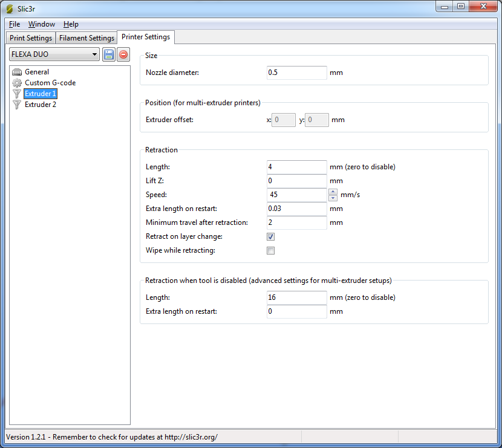Click the Extruder 2 funnel icon
Viewport: 502px width, 448px height.
[x=17, y=105]
